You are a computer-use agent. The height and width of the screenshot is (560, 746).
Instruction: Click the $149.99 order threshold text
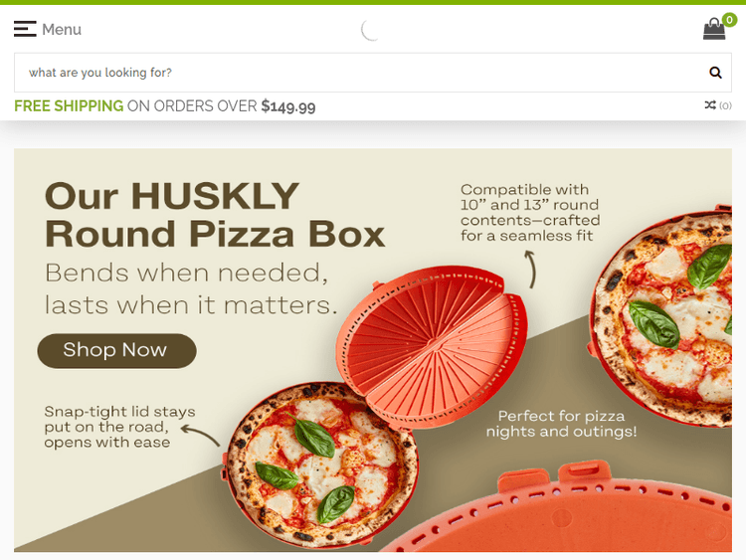pos(288,106)
